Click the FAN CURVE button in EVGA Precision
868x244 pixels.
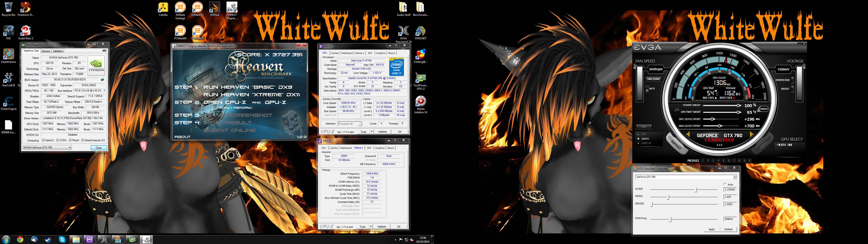click(654, 79)
